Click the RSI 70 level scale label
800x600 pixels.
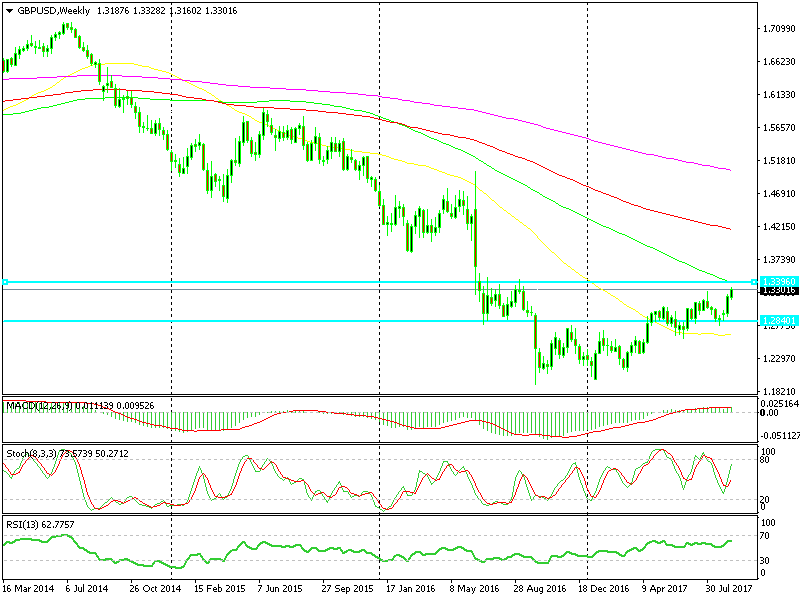pos(767,537)
